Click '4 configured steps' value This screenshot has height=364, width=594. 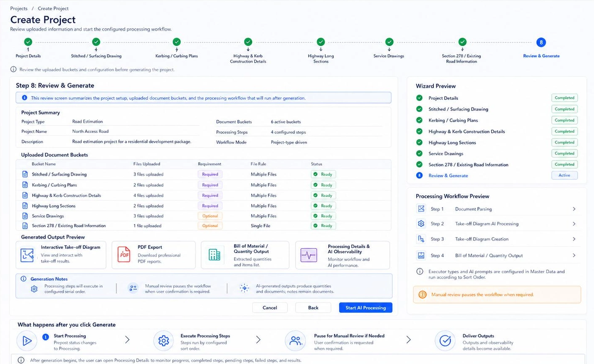[288, 132]
